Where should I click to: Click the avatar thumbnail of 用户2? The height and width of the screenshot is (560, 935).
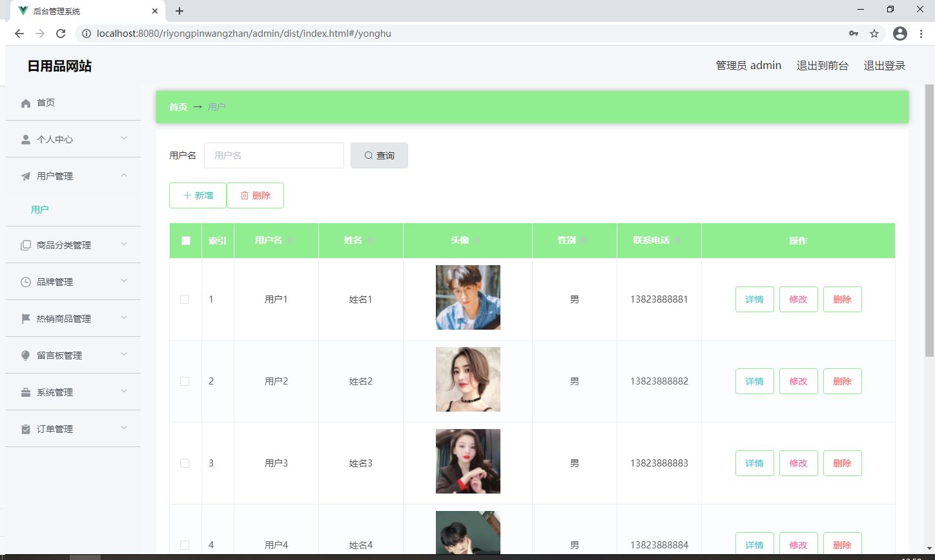[x=468, y=379]
